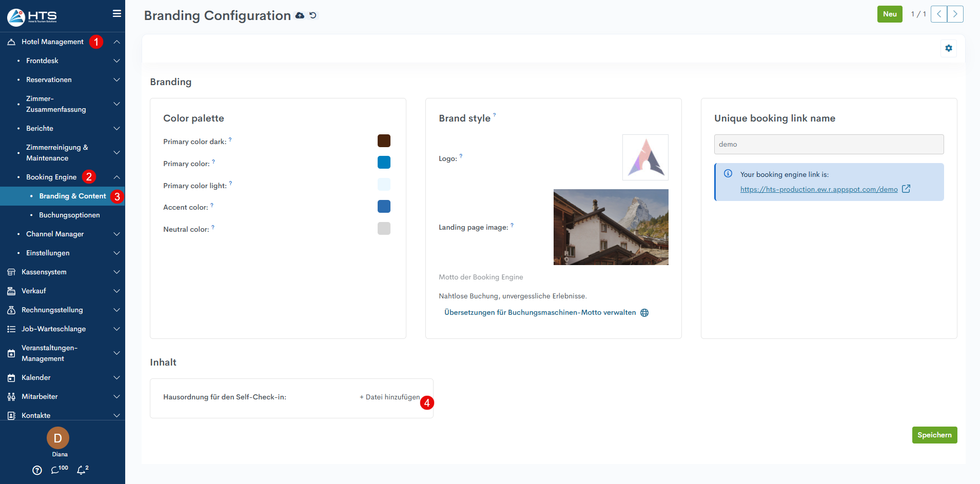
Task: Expand the Frontdesk submenu
Action: click(x=117, y=61)
